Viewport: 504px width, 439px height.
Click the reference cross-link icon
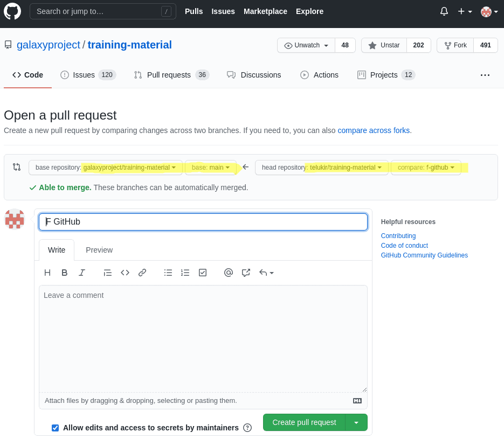(246, 273)
